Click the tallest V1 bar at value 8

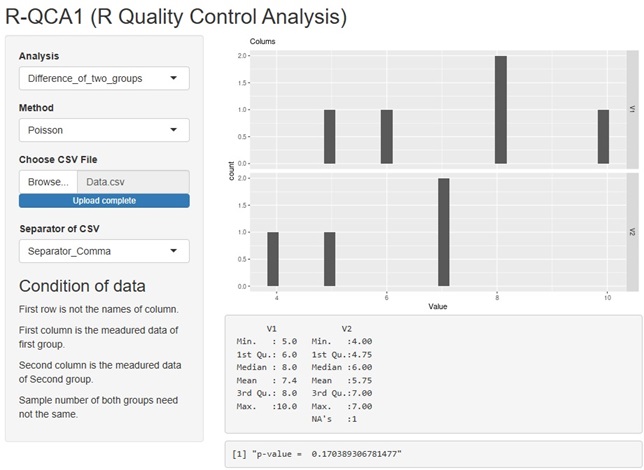pyautogui.click(x=500, y=110)
